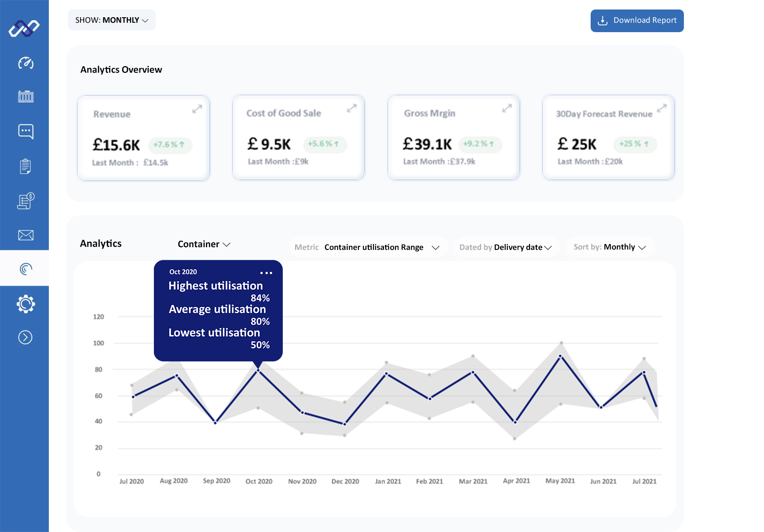Screen dimensions: 764x532
Task: Open the invoice billing icon in sidebar
Action: coord(25,201)
